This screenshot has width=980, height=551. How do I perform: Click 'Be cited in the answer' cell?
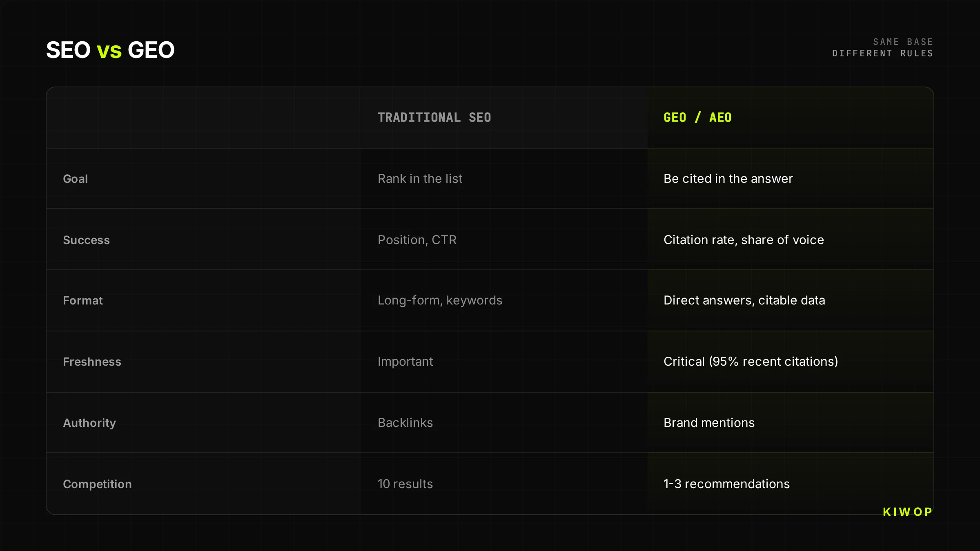728,178
